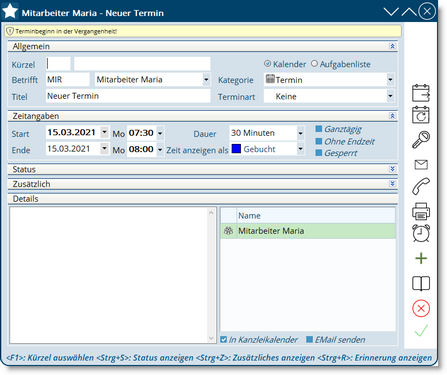Click the up chevron in title bar
Viewport: 447px width, 375px height.
tap(409, 12)
